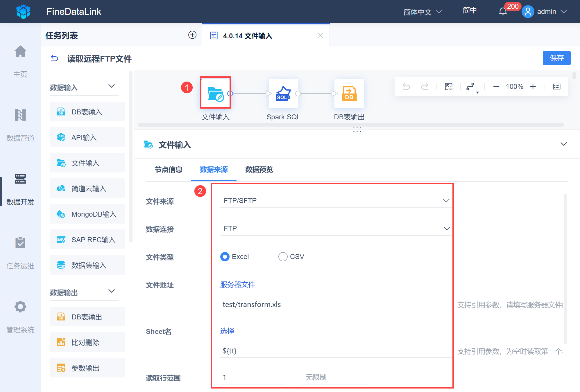This screenshot has width=580, height=392.
Task: Select the DB表输出 node on canvas
Action: [x=349, y=93]
